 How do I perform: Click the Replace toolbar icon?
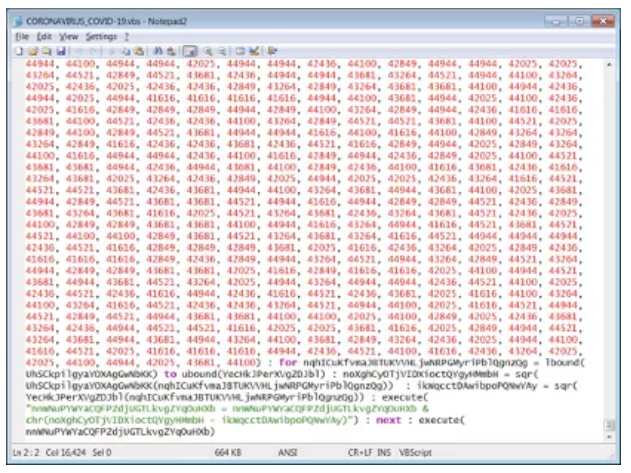[x=171, y=51]
